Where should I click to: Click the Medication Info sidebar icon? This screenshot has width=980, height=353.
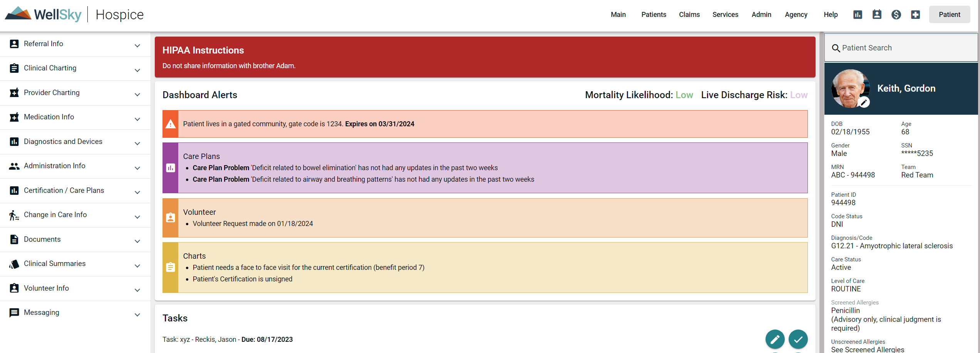pos(14,117)
